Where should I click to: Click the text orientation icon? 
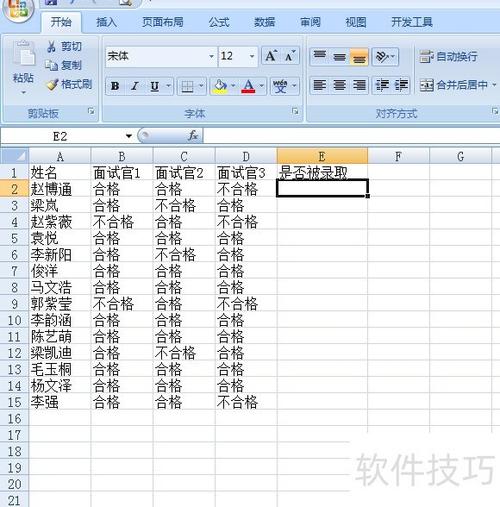click(382, 57)
